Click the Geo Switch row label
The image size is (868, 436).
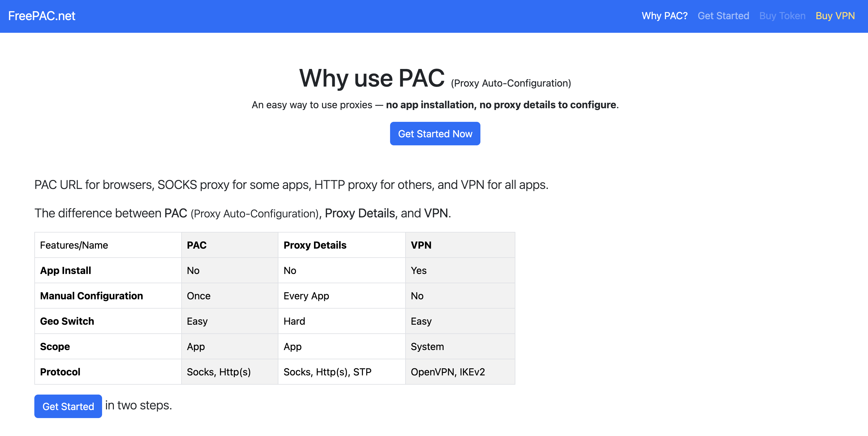tap(67, 321)
